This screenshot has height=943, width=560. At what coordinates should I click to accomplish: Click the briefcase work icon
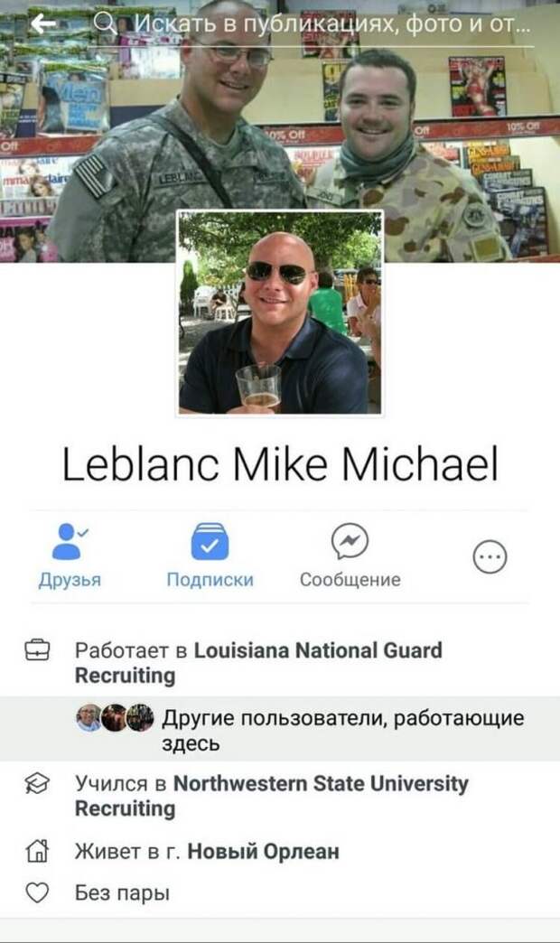37,650
